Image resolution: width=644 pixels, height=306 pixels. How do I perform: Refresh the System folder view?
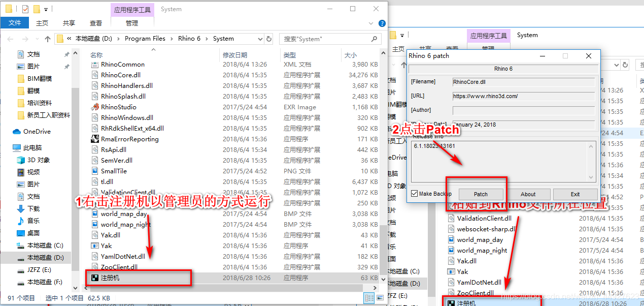tap(269, 39)
